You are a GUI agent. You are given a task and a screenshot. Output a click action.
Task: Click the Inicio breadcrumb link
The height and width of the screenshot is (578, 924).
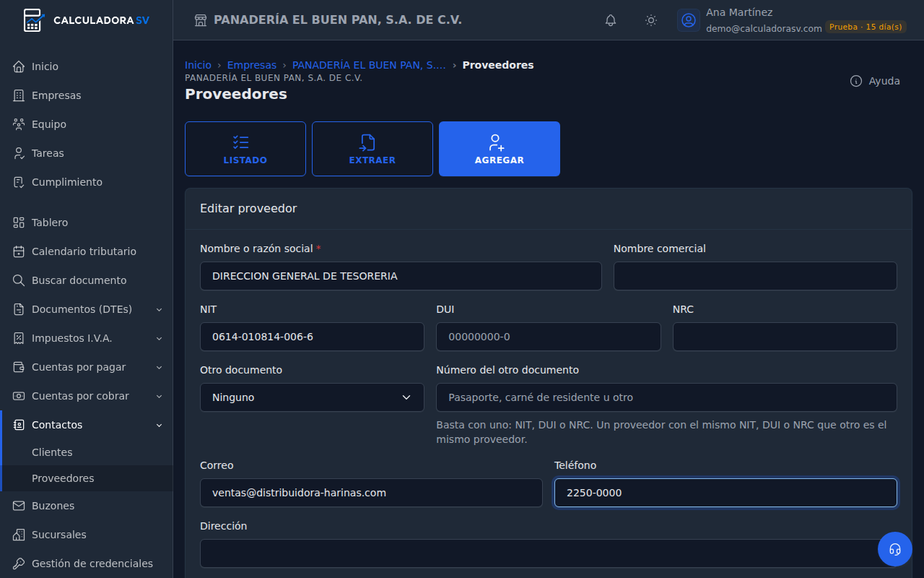(198, 65)
